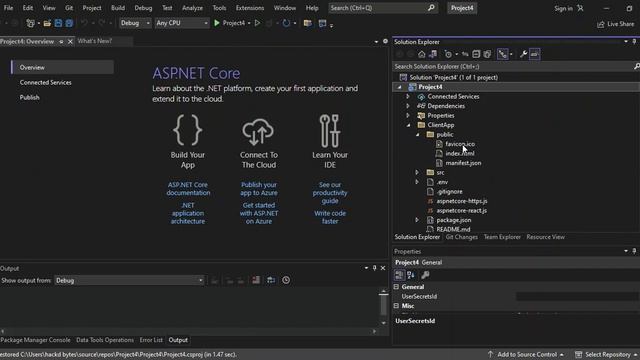Click the New Project toolbar icon
The width and height of the screenshot is (640, 360).
click(x=30, y=23)
